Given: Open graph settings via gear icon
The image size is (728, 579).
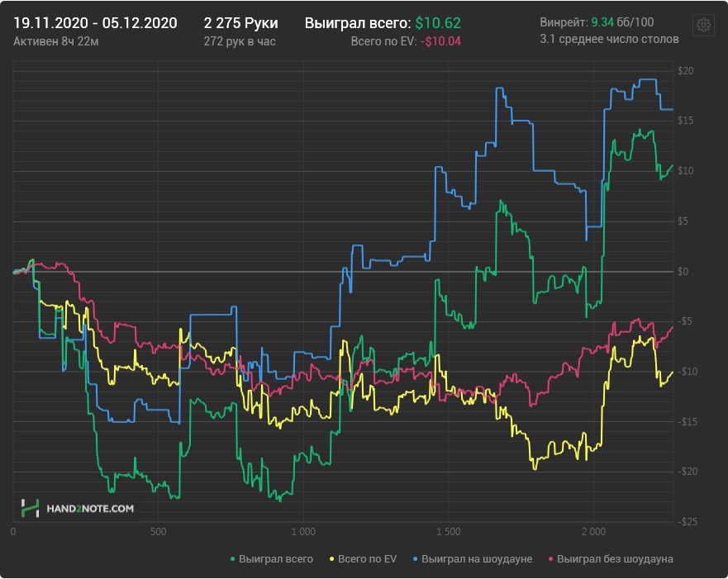Looking at the screenshot, I should pyautogui.click(x=703, y=25).
